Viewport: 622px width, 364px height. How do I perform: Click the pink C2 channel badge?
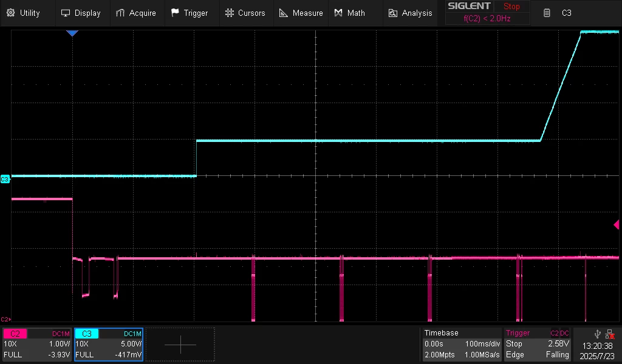15,334
